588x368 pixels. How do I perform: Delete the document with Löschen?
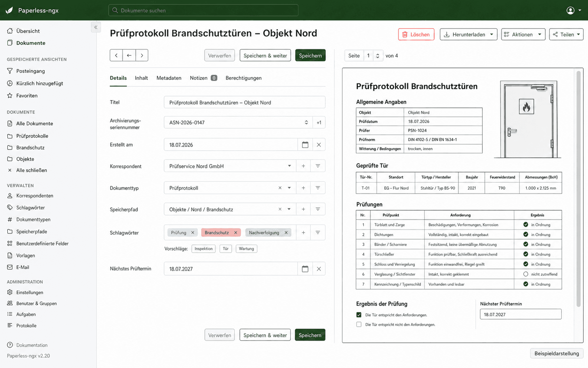tap(416, 34)
